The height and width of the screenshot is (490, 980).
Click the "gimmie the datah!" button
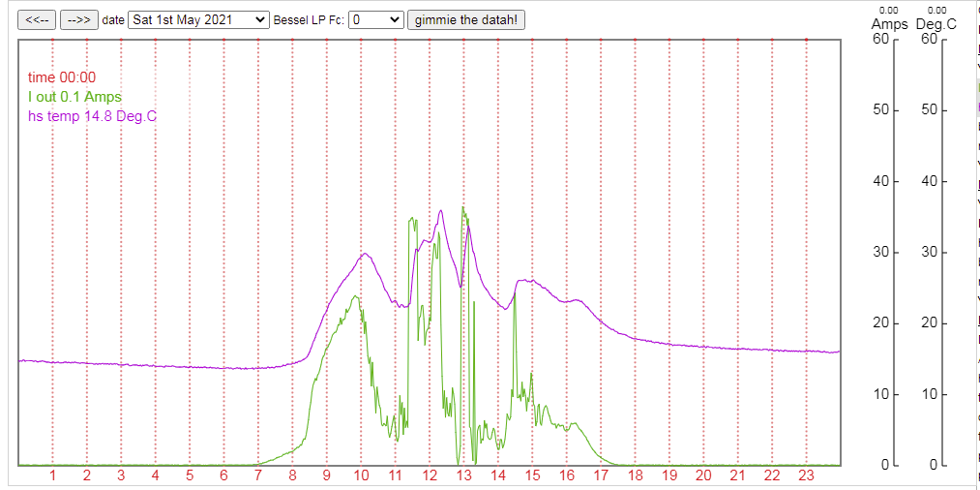point(466,19)
